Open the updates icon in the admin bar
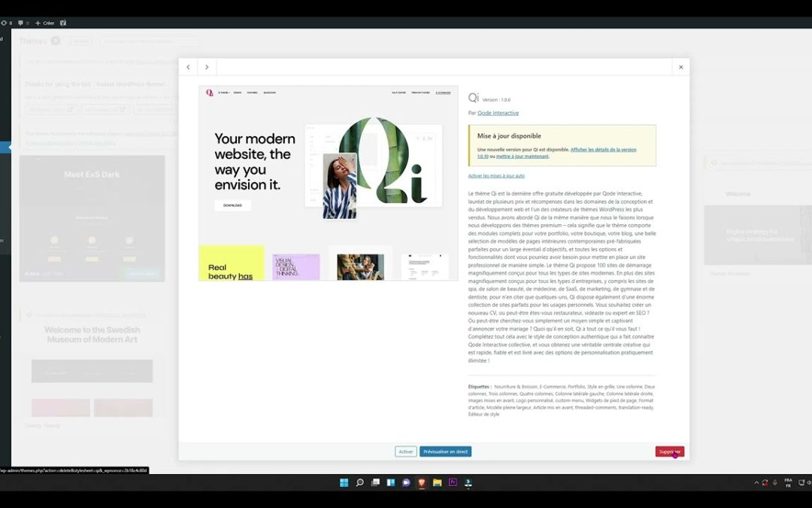The height and width of the screenshot is (508, 812). (x=6, y=23)
